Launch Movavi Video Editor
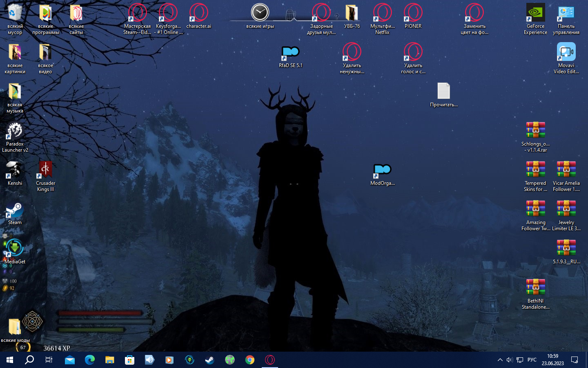This screenshot has height=368, width=588. tap(566, 58)
